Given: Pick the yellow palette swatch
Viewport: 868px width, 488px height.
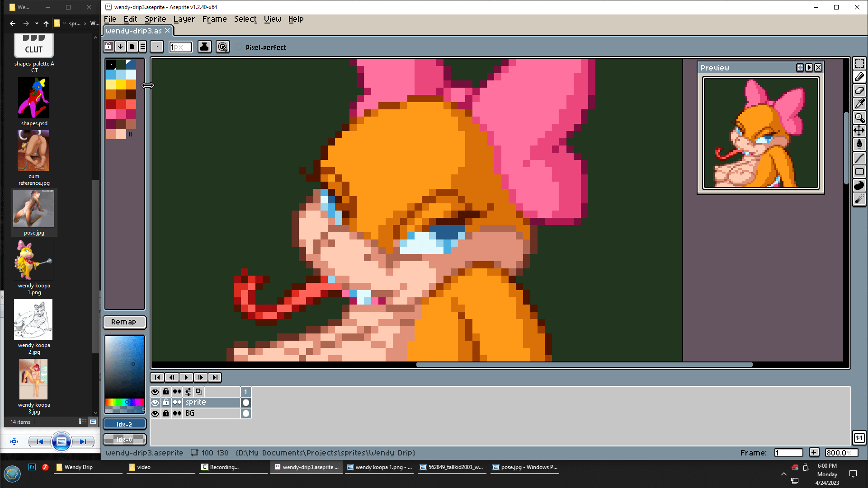Looking at the screenshot, I should 121,84.
